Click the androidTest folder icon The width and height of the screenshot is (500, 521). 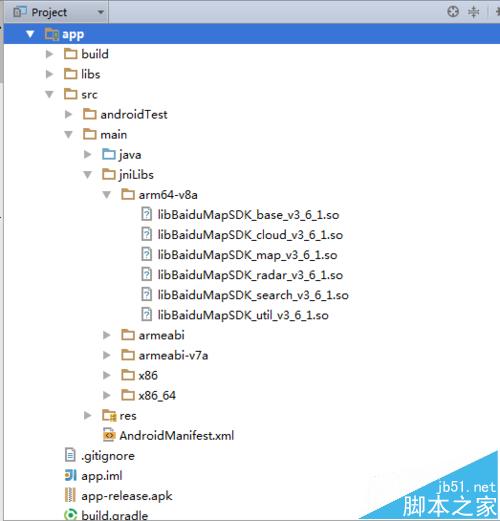point(90,114)
